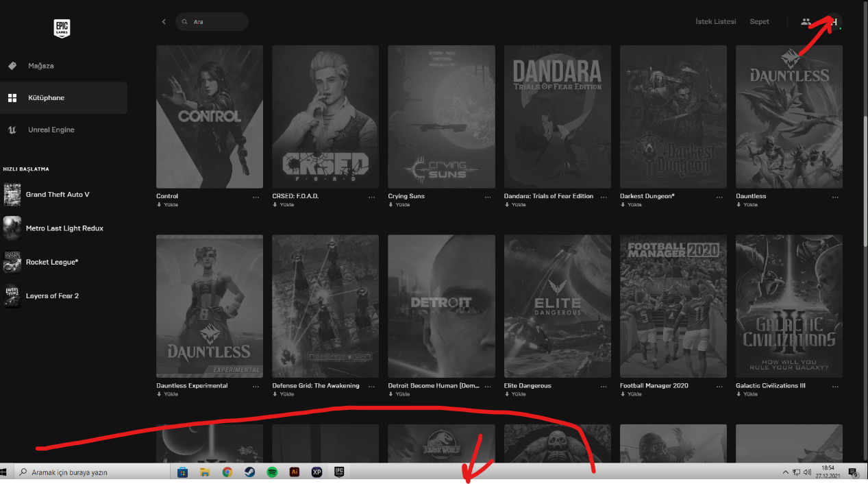Click the library vertical scrollbar
The height and width of the screenshot is (484, 868).
click(x=865, y=182)
